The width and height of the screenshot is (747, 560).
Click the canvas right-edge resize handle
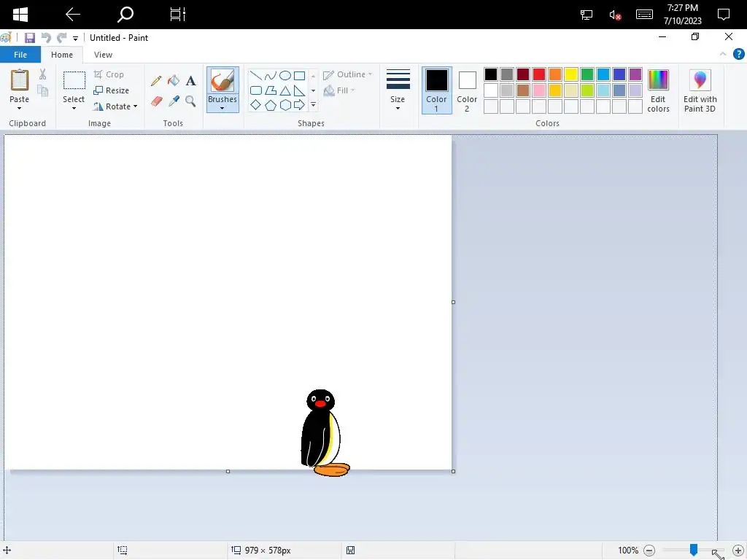point(453,302)
